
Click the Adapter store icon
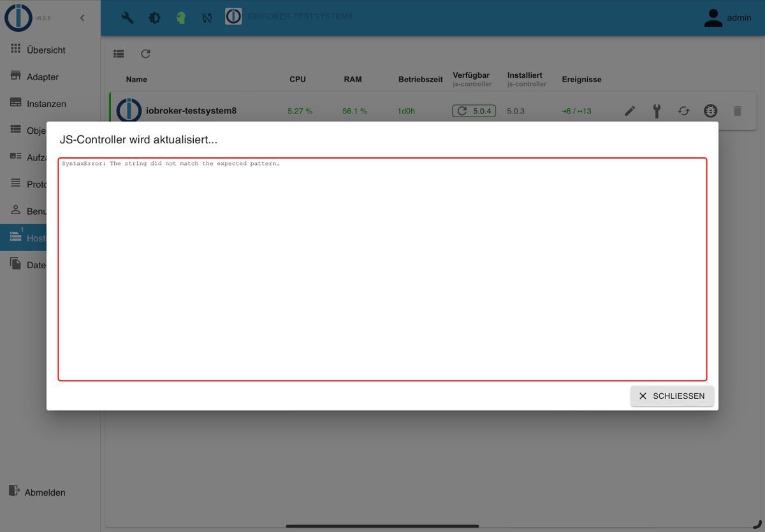click(x=16, y=75)
